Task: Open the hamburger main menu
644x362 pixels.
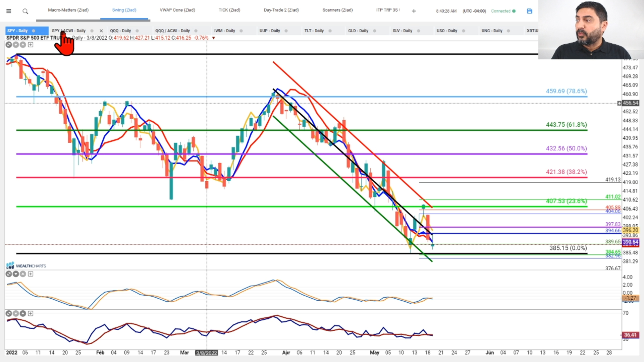Action: click(x=9, y=11)
